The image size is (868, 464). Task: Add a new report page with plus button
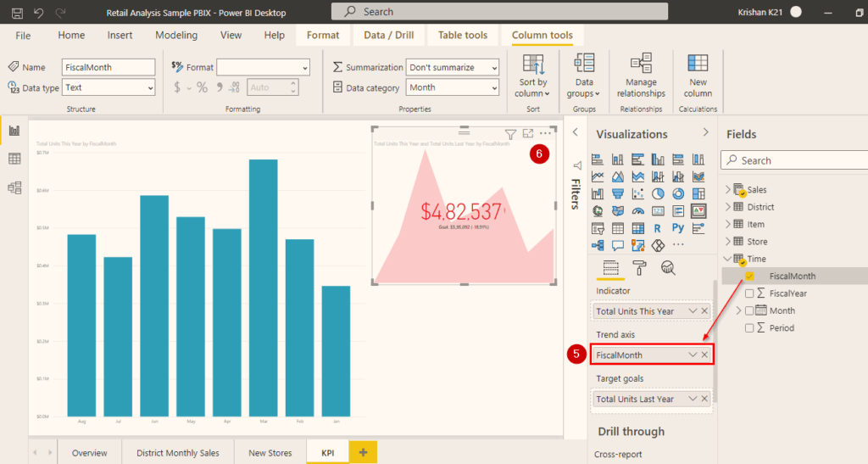click(363, 452)
